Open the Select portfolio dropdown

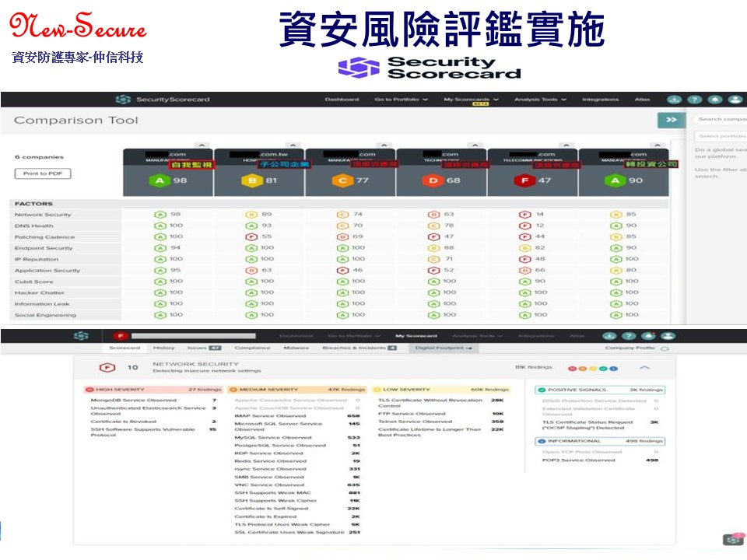(x=721, y=136)
